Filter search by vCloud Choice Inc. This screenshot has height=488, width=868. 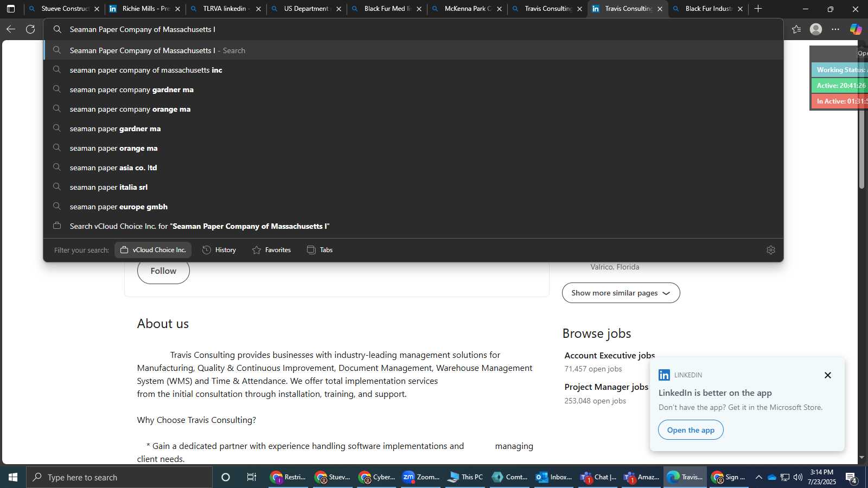[153, 250]
